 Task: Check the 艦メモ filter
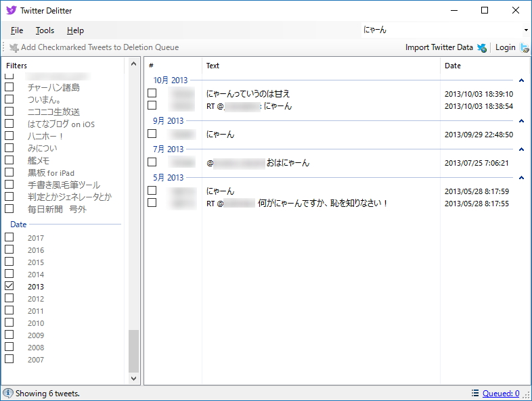(x=9, y=160)
